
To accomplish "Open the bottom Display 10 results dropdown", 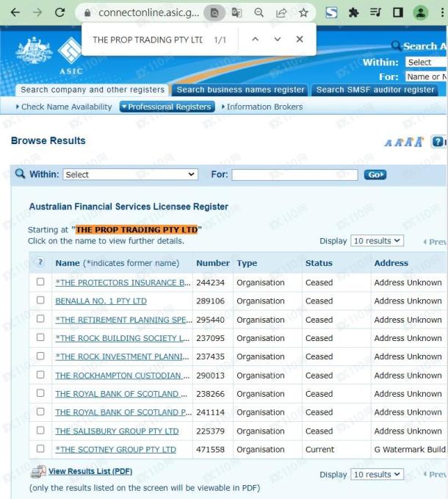I will coord(377,475).
